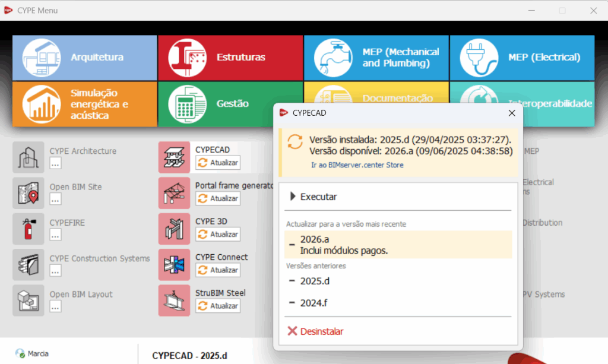The width and height of the screenshot is (608, 364).
Task: Click the Open BIM Site map icon
Action: 28,193
